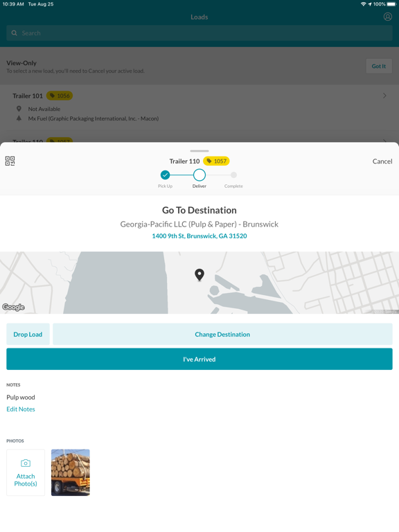The image size is (399, 532).
Task: Open Trailer 101 row chevron
Action: coord(384,96)
